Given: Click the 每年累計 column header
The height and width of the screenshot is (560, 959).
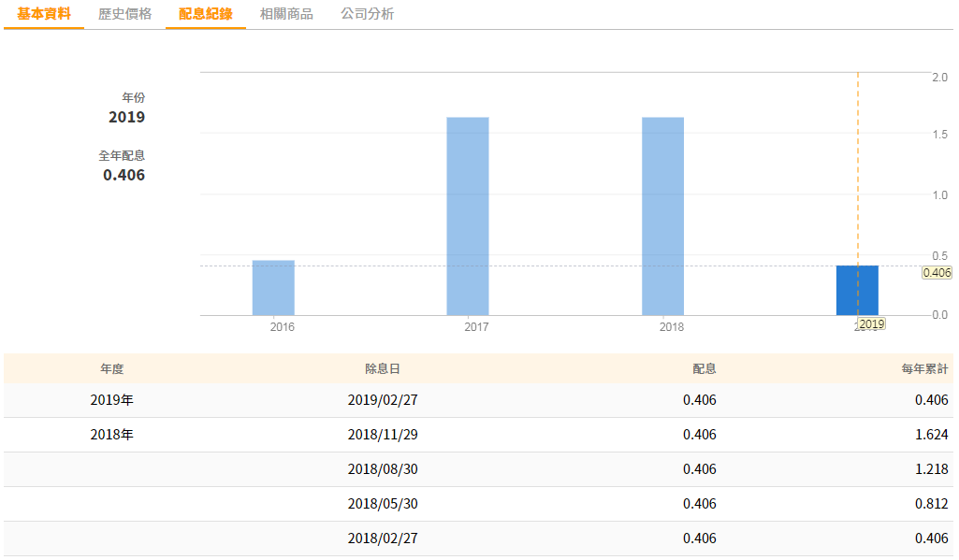Looking at the screenshot, I should (931, 369).
